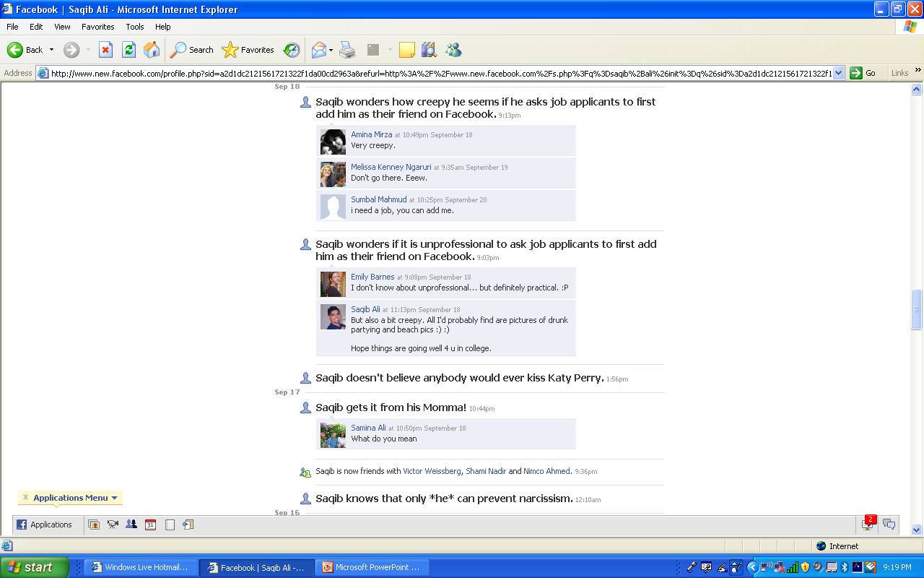Open Sumbal Mahmud's profile link

(379, 199)
